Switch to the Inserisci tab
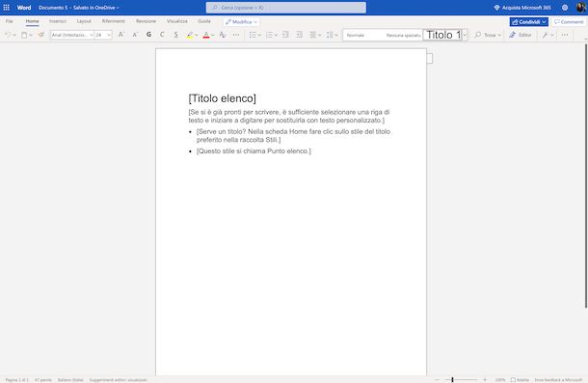The image size is (588, 383). pyautogui.click(x=58, y=21)
